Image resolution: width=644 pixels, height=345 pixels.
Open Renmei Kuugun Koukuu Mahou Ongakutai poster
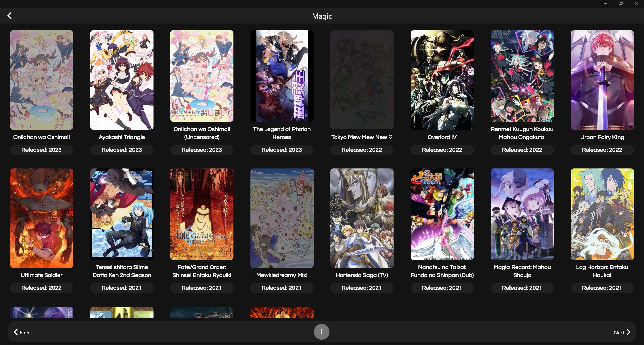[522, 76]
